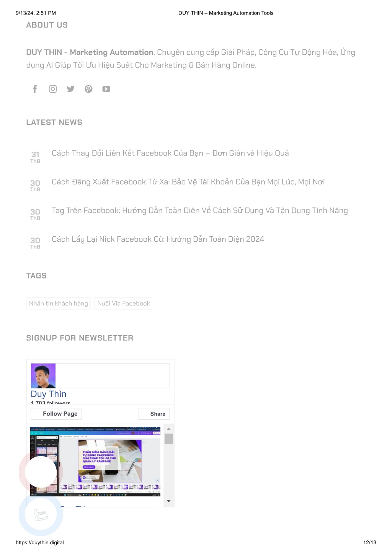Click Duy Thìn profile picture
The width and height of the screenshot is (392, 555).
coord(43,376)
